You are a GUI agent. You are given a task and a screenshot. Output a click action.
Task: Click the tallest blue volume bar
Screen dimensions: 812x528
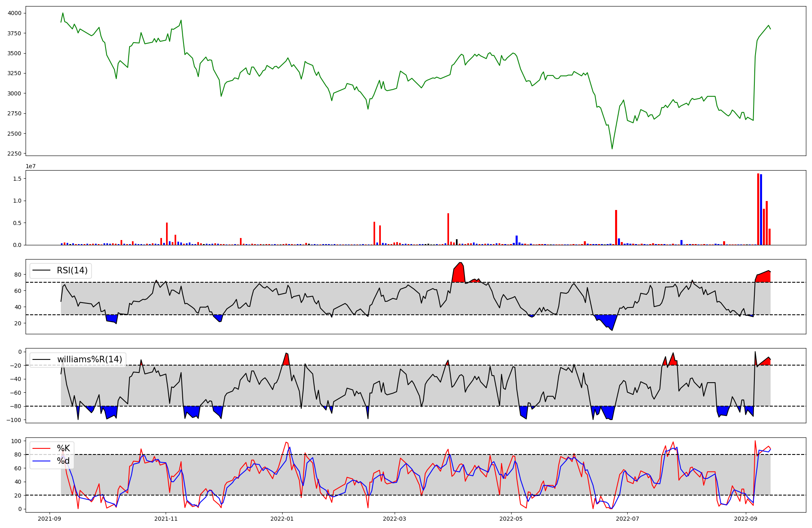tap(761, 210)
